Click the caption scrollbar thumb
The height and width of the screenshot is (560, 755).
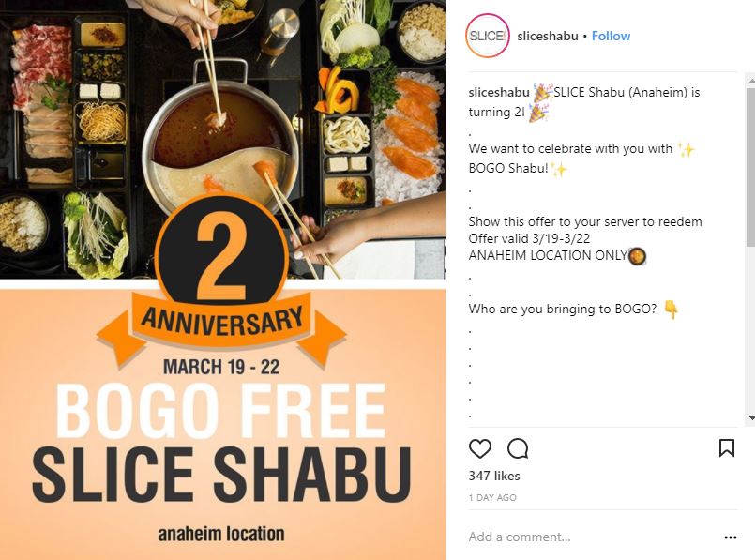click(x=751, y=166)
